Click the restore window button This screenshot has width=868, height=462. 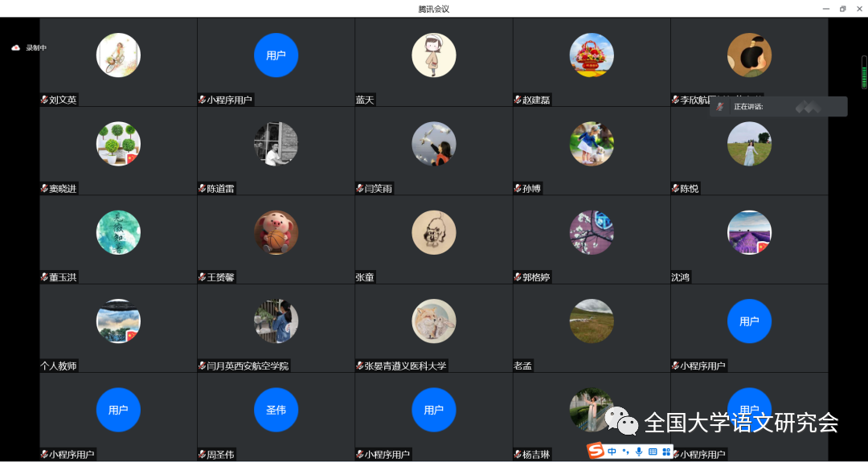coord(842,9)
